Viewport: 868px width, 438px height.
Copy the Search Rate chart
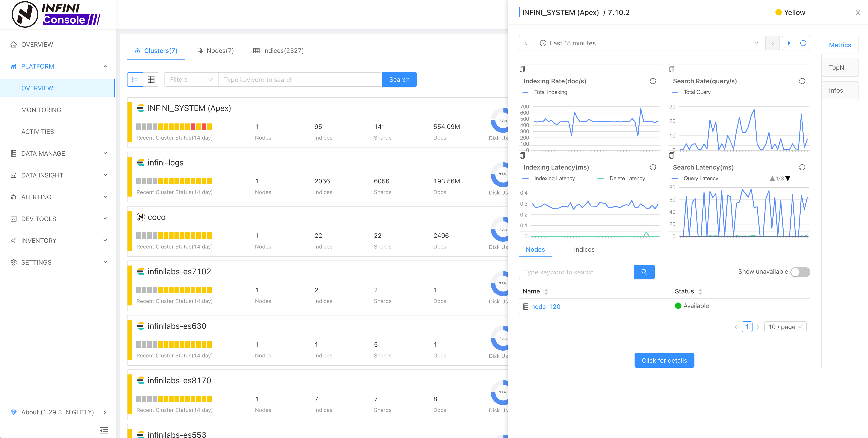pos(671,69)
